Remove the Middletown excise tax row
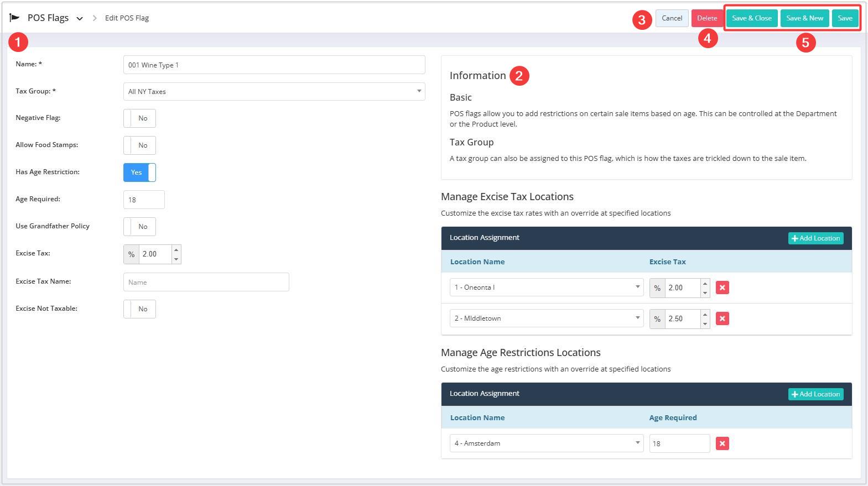Image resolution: width=868 pixels, height=486 pixels. point(722,318)
